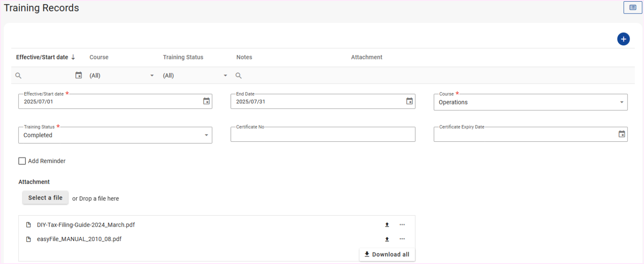Open calendar picker for End Date field
The width and height of the screenshot is (644, 264).
pos(409,101)
